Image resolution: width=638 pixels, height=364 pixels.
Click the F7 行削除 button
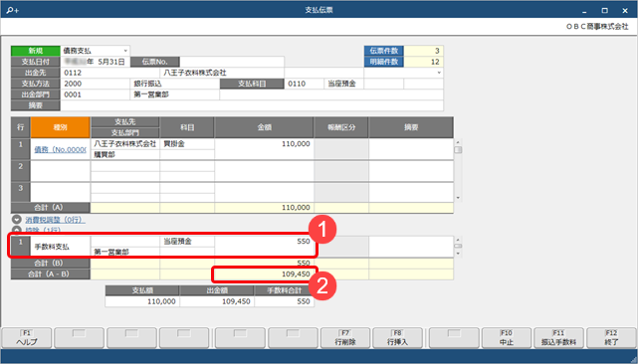(x=345, y=338)
